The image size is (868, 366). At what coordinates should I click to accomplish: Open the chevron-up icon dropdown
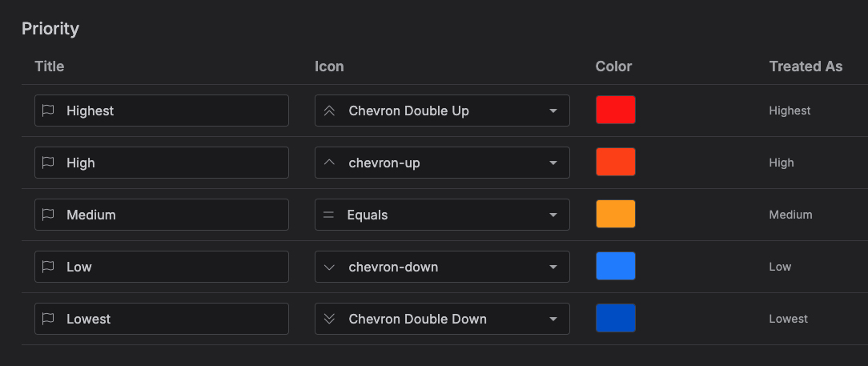pos(442,163)
